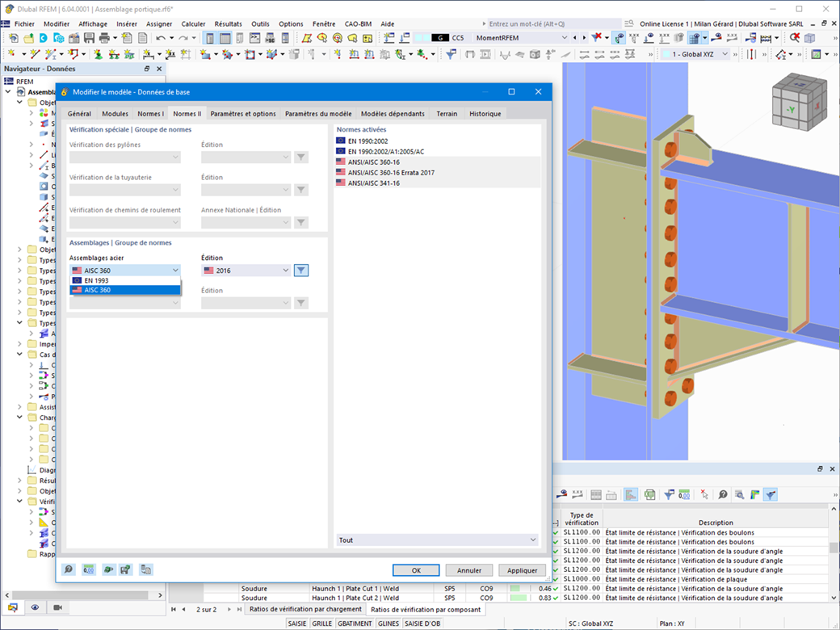Viewport: 840px width, 630px height.
Task: Click the new-model document icon
Action: click(14, 37)
